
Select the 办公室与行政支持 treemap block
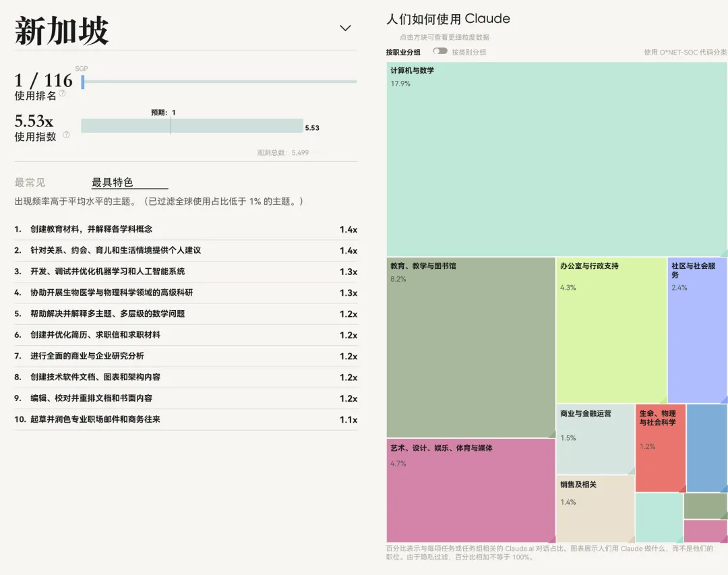pos(611,330)
